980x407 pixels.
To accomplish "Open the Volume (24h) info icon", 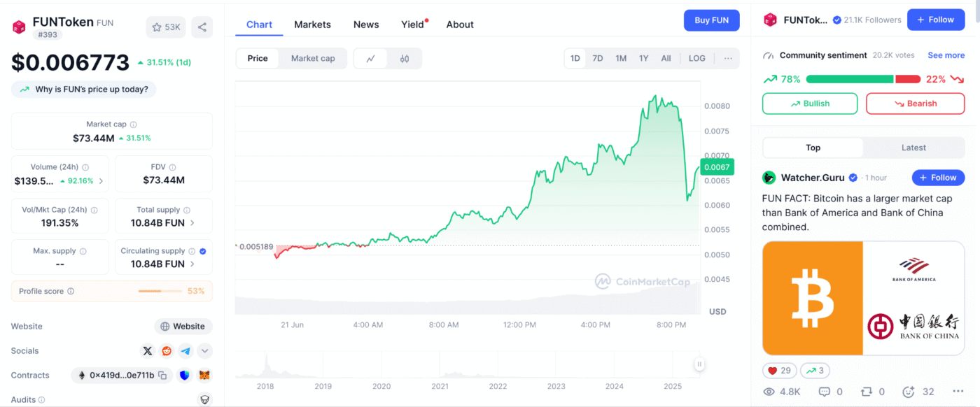I will point(85,168).
